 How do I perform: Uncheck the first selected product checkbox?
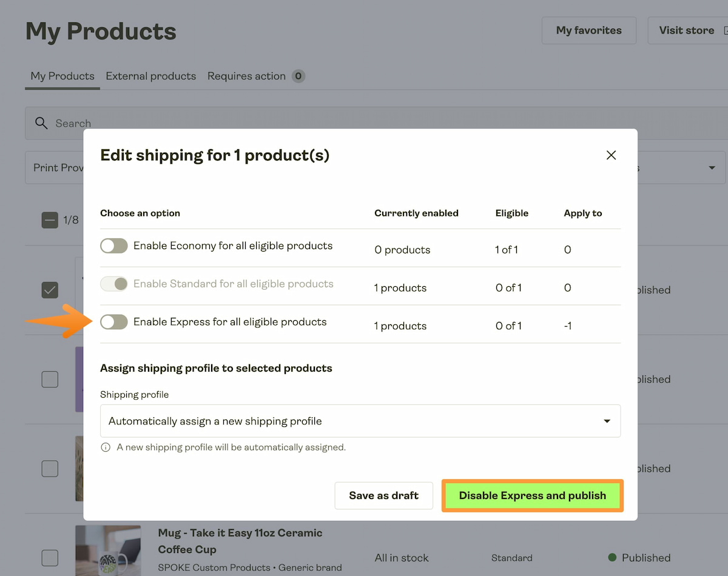pyautogui.click(x=50, y=290)
